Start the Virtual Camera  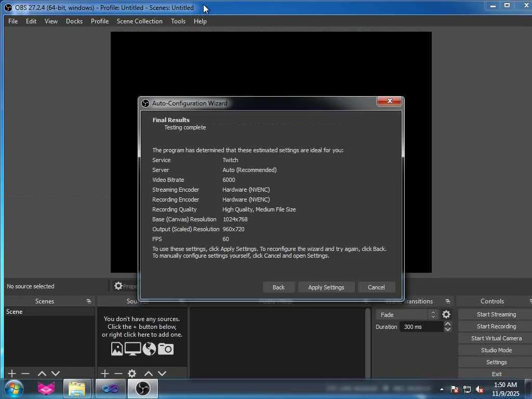(496, 338)
